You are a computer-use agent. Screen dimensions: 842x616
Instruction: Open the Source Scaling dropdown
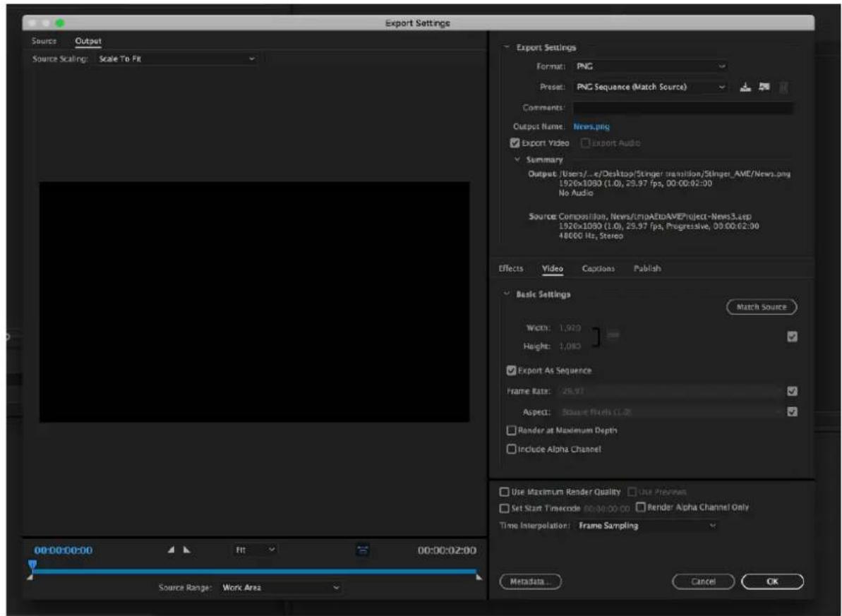176,59
